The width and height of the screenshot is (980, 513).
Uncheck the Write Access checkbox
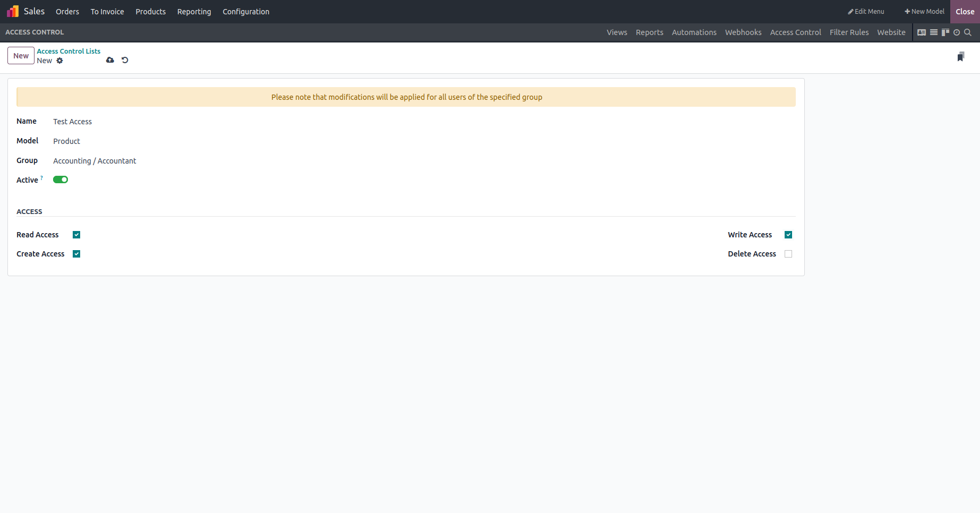click(788, 235)
